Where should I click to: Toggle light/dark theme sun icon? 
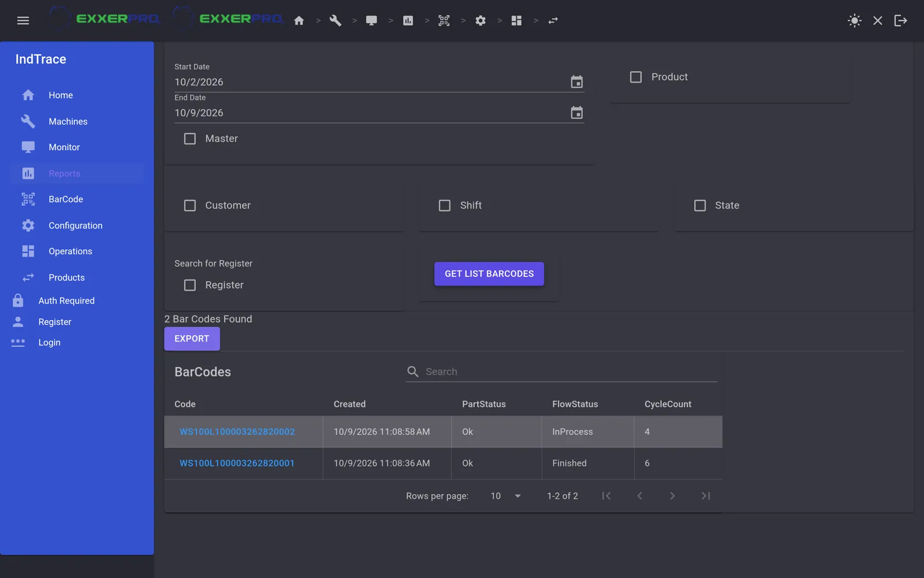[x=855, y=21]
